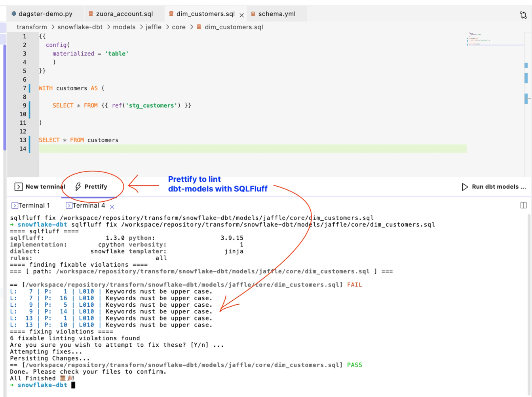Click the Python icon on dagster-demo.py tab
This screenshot has height=397, width=532.
tap(14, 13)
